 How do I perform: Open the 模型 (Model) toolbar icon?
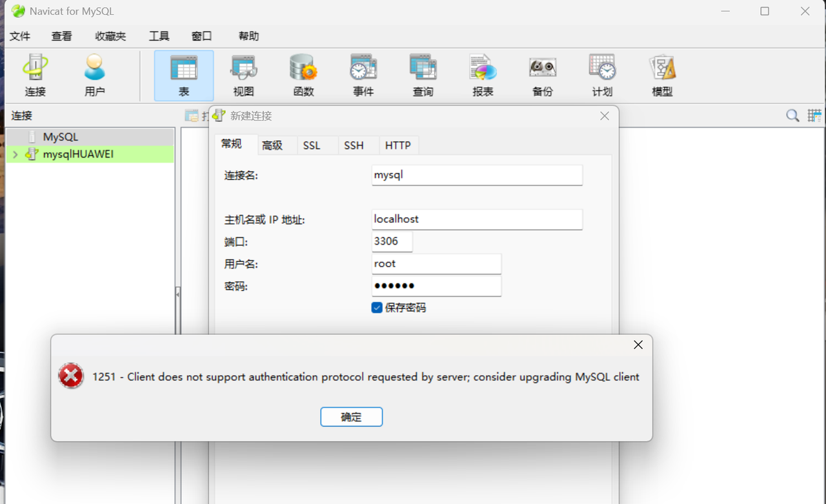[662, 76]
